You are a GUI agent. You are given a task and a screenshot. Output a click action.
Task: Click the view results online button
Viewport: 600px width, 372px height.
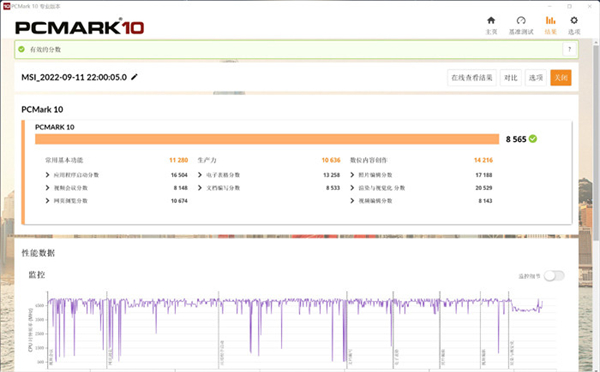pyautogui.click(x=472, y=78)
